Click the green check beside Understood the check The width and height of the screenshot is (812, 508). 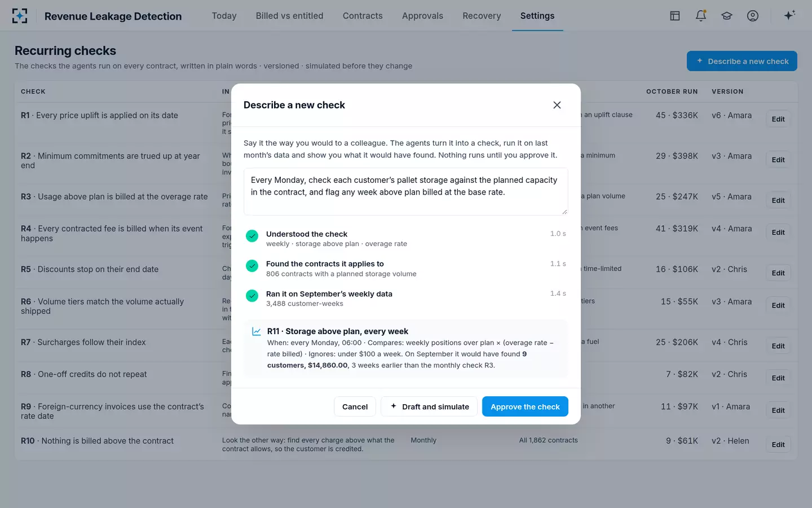tap(252, 236)
